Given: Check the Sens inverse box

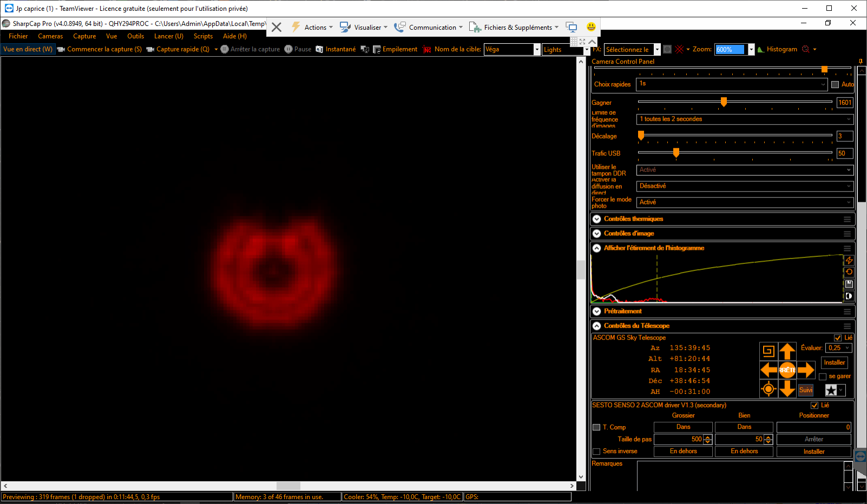Looking at the screenshot, I should pos(596,452).
